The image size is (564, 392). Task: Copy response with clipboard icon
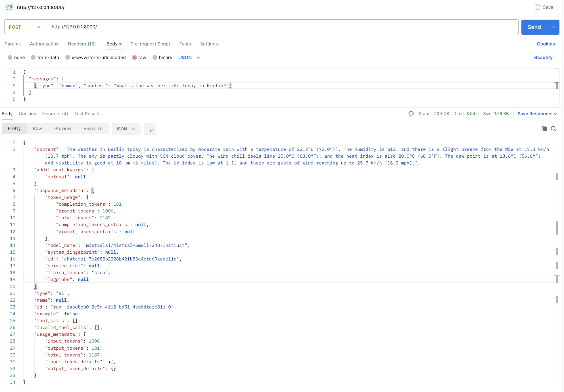[544, 129]
